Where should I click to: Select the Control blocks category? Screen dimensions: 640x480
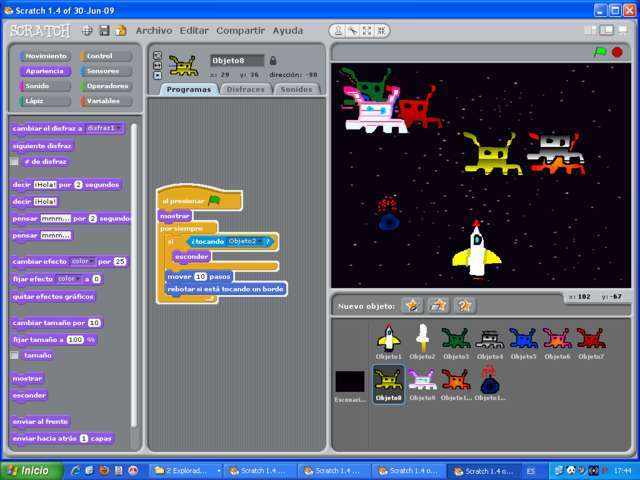click(x=103, y=56)
